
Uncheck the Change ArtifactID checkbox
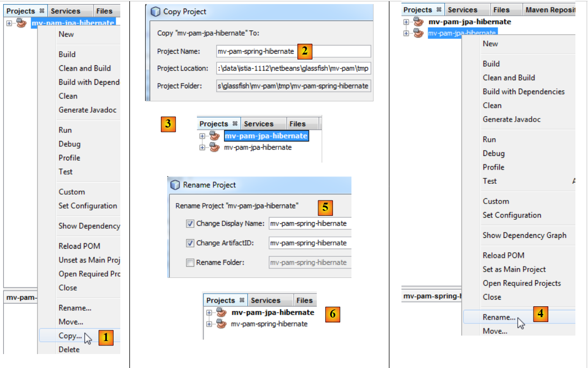[190, 243]
